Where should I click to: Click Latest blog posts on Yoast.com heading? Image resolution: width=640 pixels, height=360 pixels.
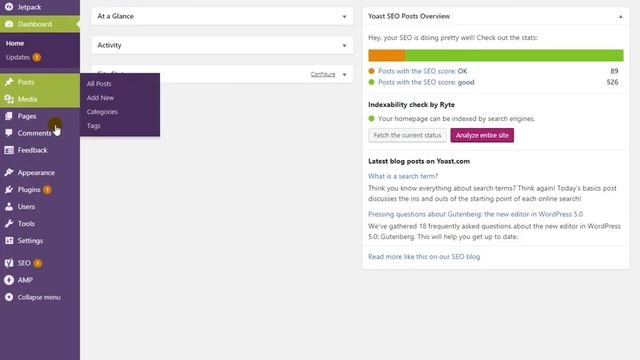pyautogui.click(x=419, y=161)
